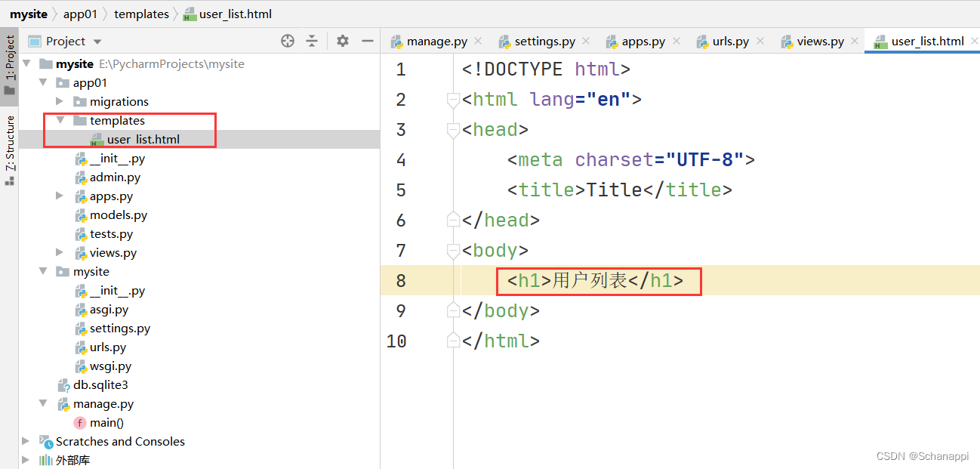Hide the Project panel with minus icon
The image size is (980, 469).
coord(368,41)
